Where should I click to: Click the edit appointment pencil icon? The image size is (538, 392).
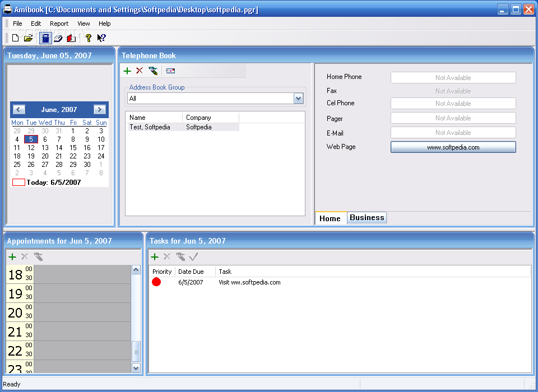tap(38, 256)
